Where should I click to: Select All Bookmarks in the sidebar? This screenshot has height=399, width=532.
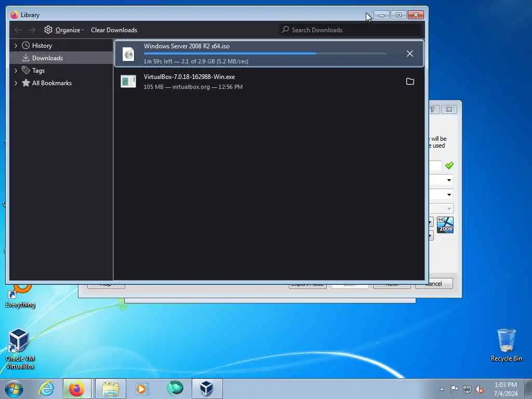click(52, 83)
